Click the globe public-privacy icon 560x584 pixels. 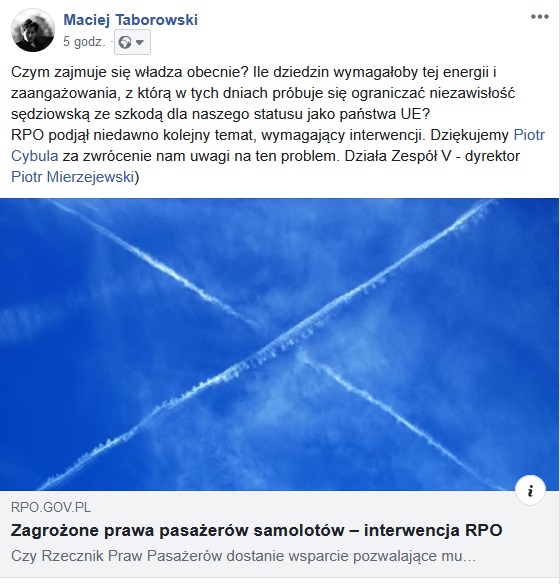[125, 42]
